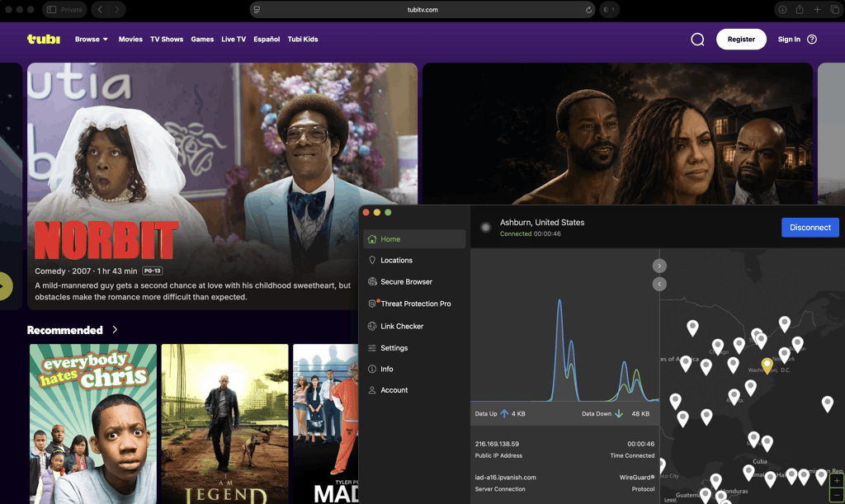Go forward with Safari's forward arrow
Image resolution: width=845 pixels, height=504 pixels.
point(117,10)
